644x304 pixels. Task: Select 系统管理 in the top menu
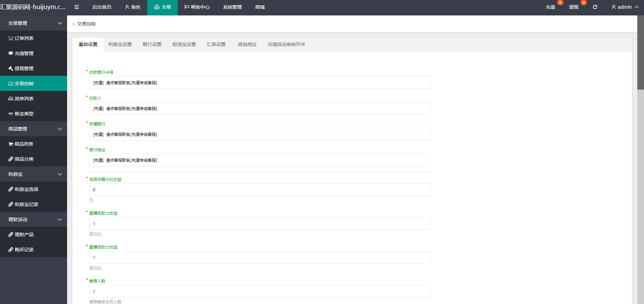point(232,7)
